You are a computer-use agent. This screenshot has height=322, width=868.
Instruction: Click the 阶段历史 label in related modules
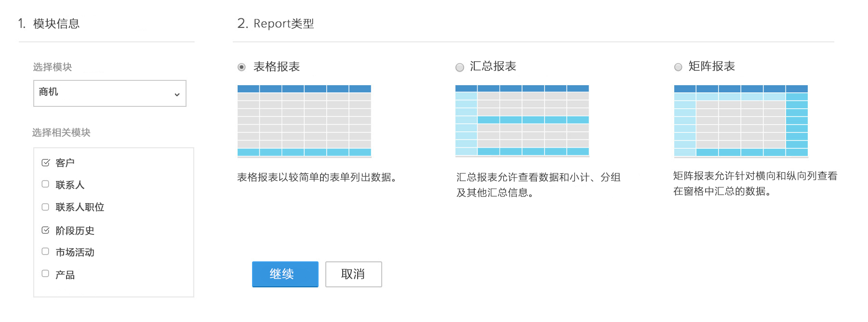(75, 231)
